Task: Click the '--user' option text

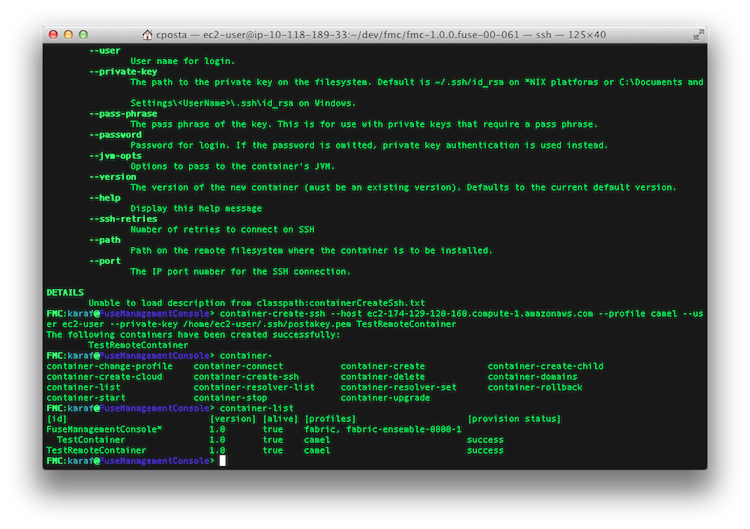Action: point(105,51)
